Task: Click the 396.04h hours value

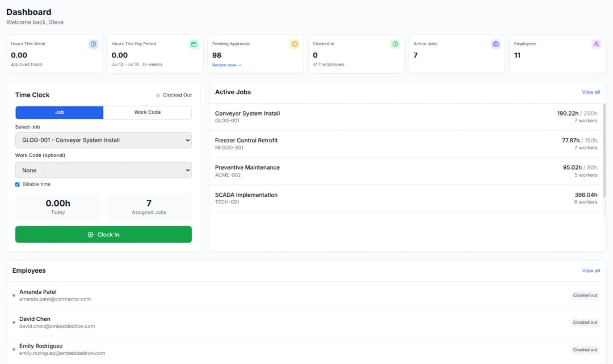Action: (x=586, y=194)
